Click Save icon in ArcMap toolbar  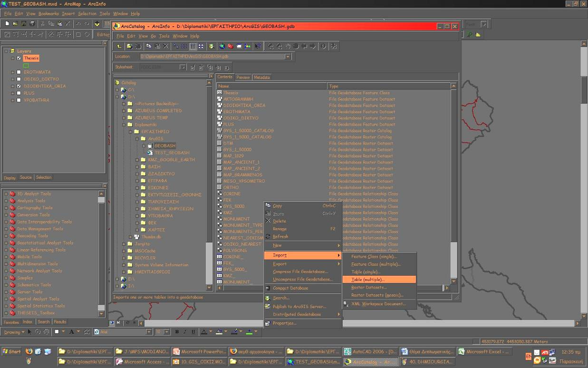coord(24,23)
